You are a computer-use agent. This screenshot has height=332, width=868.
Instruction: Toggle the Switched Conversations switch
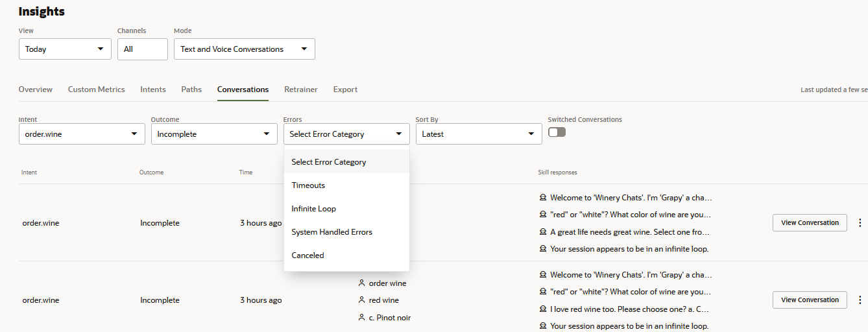pyautogui.click(x=557, y=132)
